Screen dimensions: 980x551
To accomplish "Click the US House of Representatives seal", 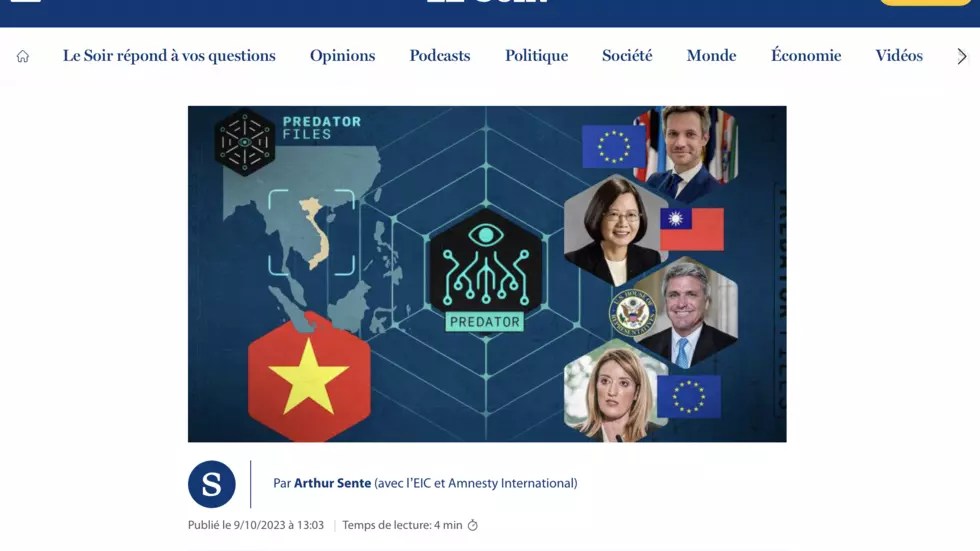I will (x=632, y=313).
